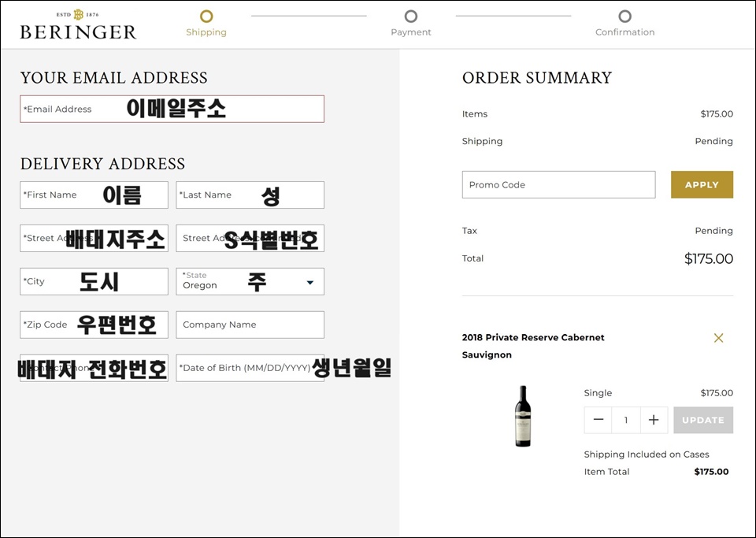Focus the Company Name field

(x=250, y=325)
